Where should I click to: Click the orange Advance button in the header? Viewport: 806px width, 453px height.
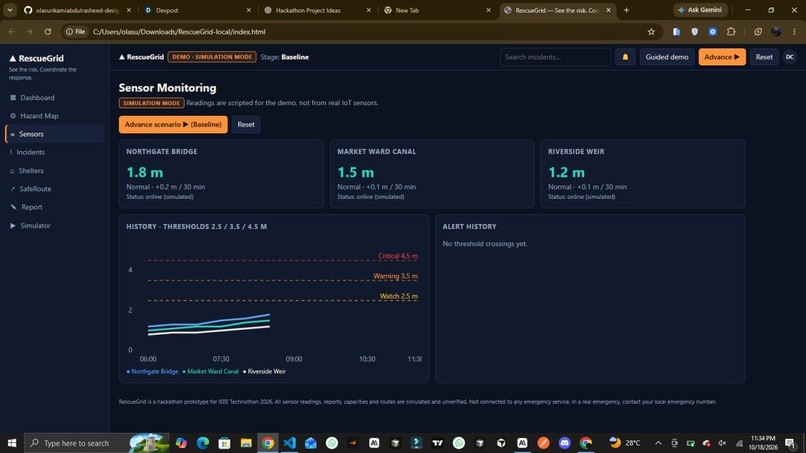pyautogui.click(x=722, y=57)
